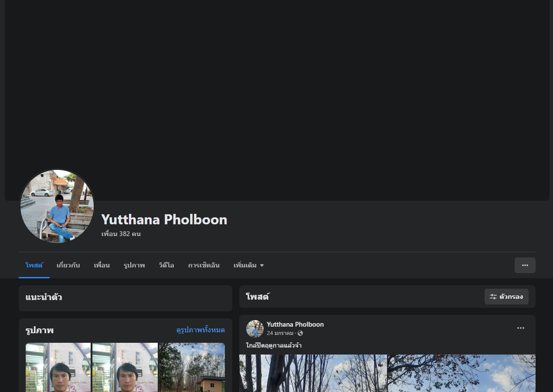Switch to the เกี่ยวกับ tab
This screenshot has height=392, width=553.
pyautogui.click(x=68, y=265)
